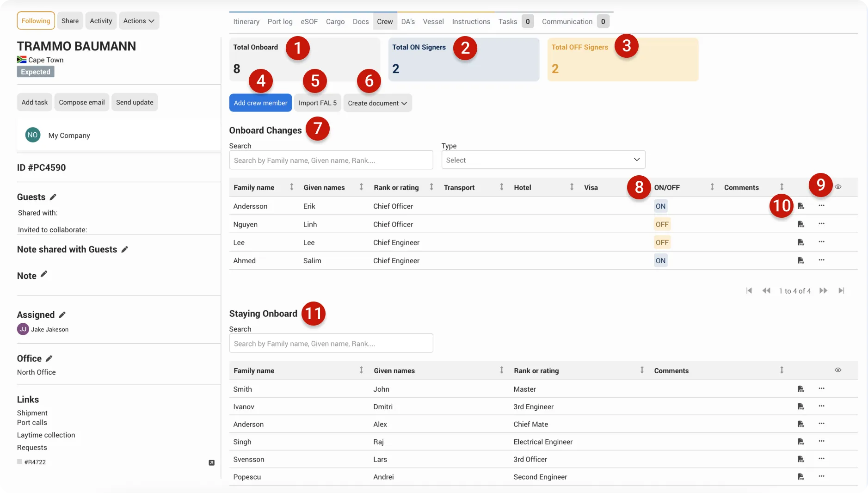
Task: Open more options menu for Andersson row
Action: [x=821, y=206]
